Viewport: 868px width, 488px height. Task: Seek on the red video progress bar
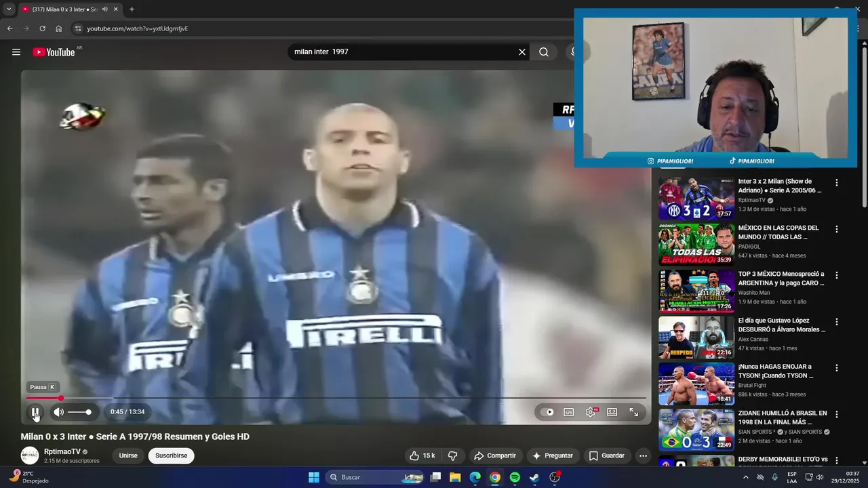tap(336, 398)
